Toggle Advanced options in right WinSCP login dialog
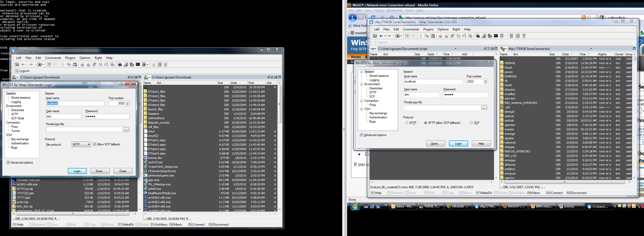The width and height of the screenshot is (644, 236). [361, 135]
